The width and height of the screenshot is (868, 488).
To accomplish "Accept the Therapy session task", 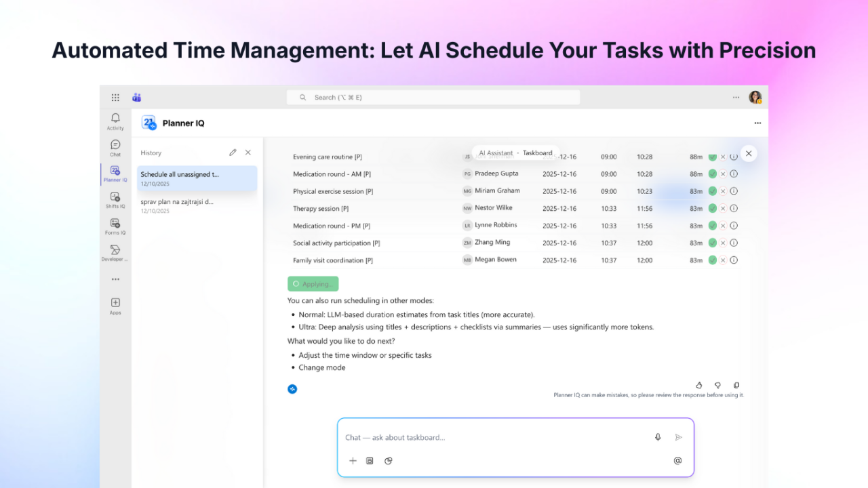I will tap(713, 209).
